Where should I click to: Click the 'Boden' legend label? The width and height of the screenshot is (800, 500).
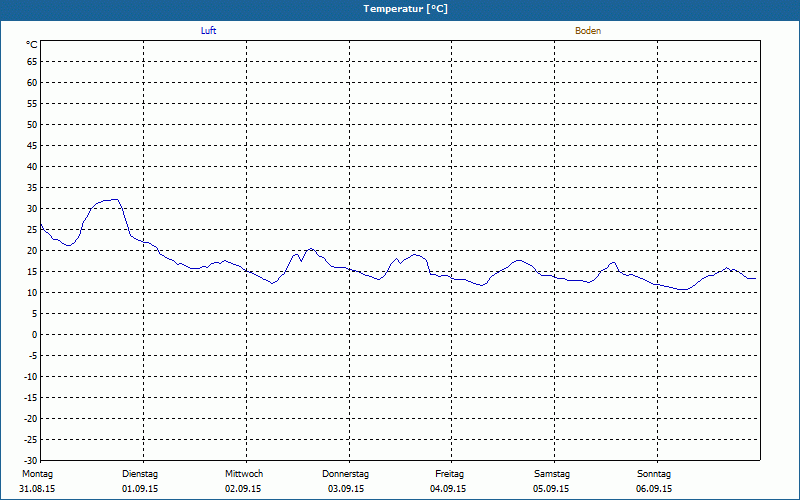tap(588, 31)
